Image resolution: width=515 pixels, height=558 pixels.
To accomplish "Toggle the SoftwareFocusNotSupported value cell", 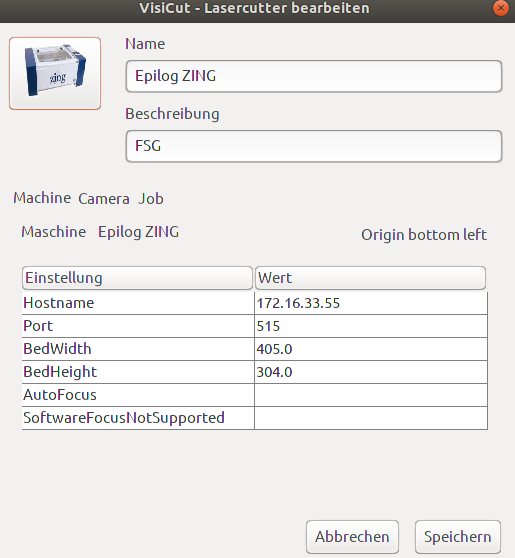I will [371, 418].
